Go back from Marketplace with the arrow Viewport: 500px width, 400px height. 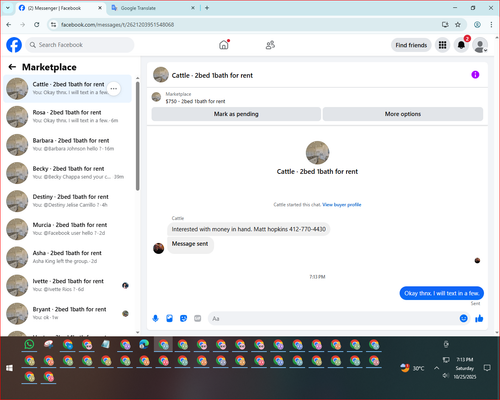[x=12, y=67]
